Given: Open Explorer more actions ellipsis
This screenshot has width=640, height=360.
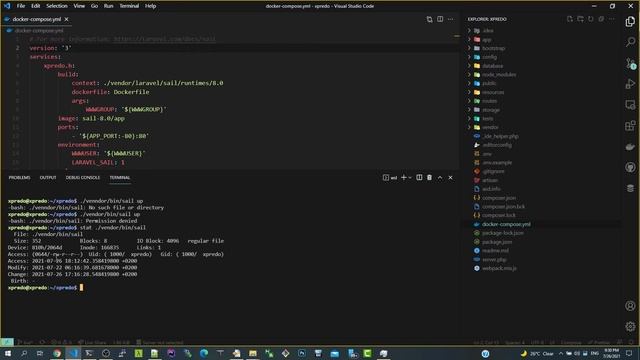Looking at the screenshot, I should pos(611,19).
